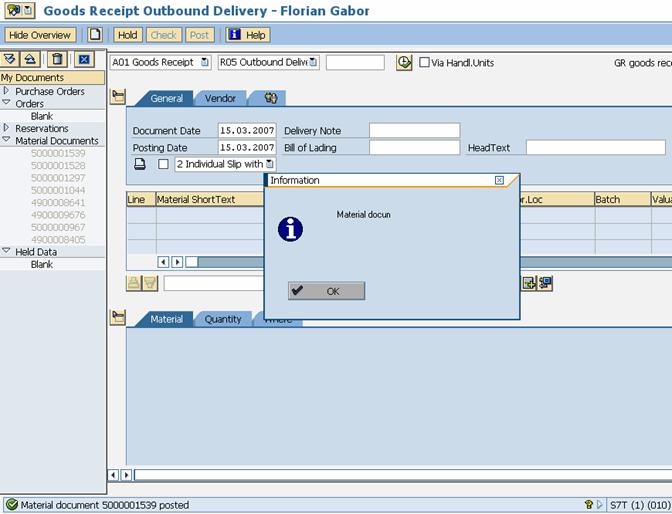Viewport: 672px width, 514px height.
Task: Click the printer icon beside Individual Slip
Action: tap(140, 164)
